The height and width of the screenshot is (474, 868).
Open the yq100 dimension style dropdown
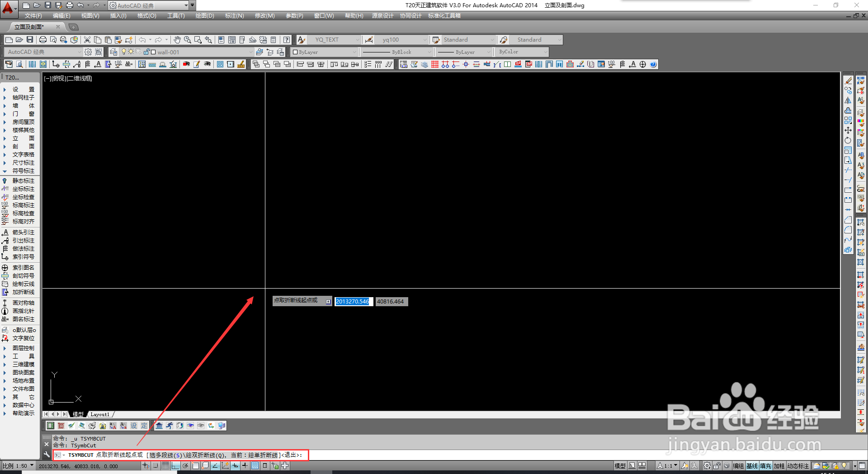click(x=401, y=40)
